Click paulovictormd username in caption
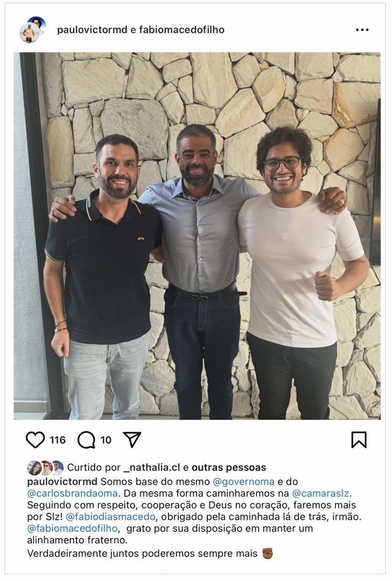The image size is (392, 581). (x=62, y=482)
